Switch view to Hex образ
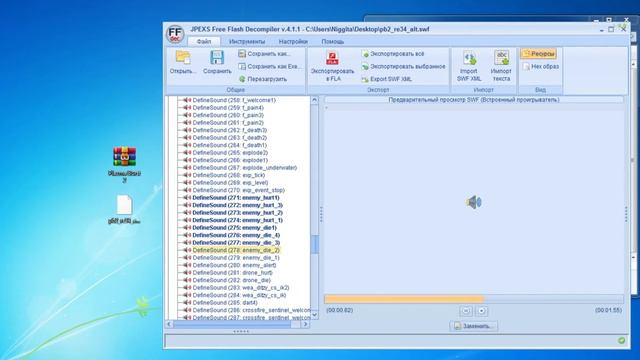The height and width of the screenshot is (360, 640). pos(541,67)
